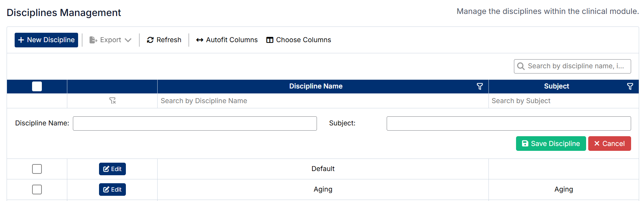
Task: Clear all filters icon in filter row
Action: pyautogui.click(x=112, y=101)
